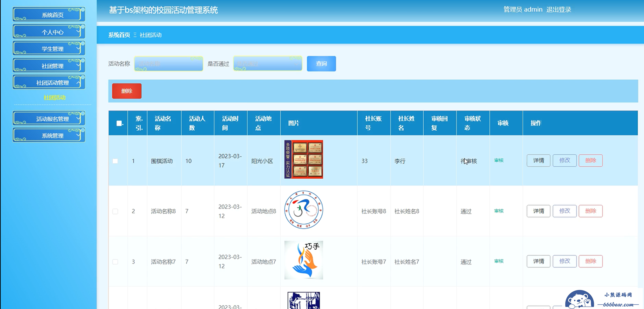
Task: Click 修改 for 围棋活动 row
Action: (x=565, y=160)
